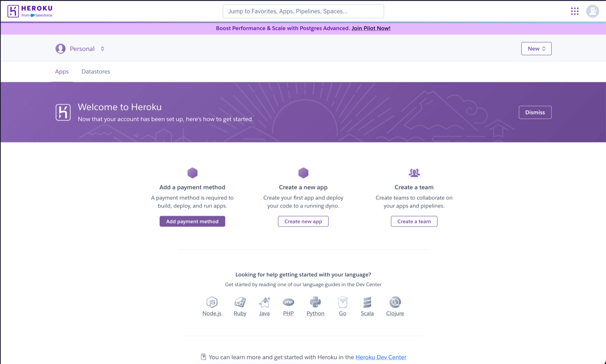Open the New dropdown menu

click(x=536, y=48)
